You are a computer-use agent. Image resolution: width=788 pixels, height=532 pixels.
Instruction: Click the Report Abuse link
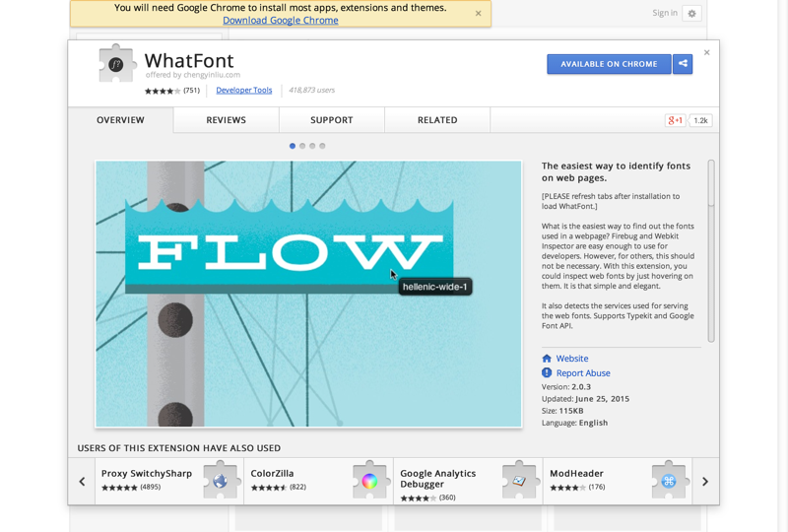pyautogui.click(x=583, y=373)
